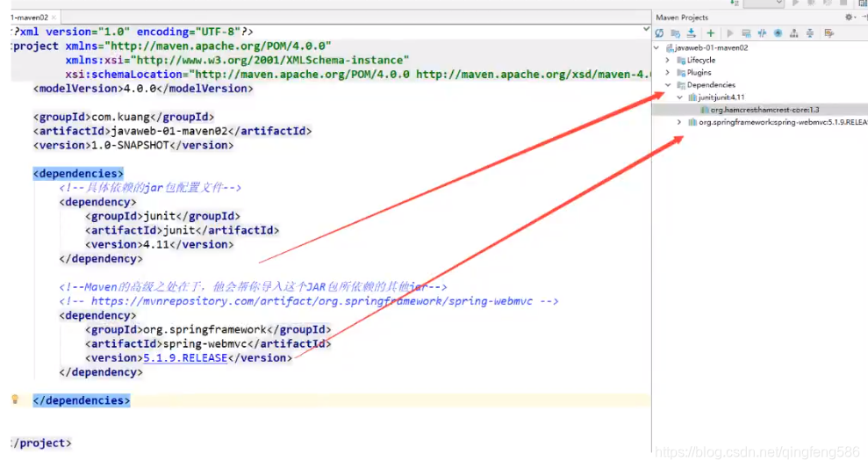The height and width of the screenshot is (468, 868).
Task: Collapse the javaweb-01-maven02 project node
Action: (657, 47)
